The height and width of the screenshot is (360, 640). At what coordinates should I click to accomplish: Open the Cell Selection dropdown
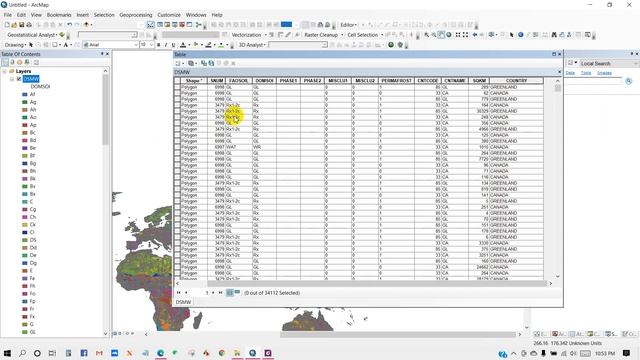coord(365,35)
